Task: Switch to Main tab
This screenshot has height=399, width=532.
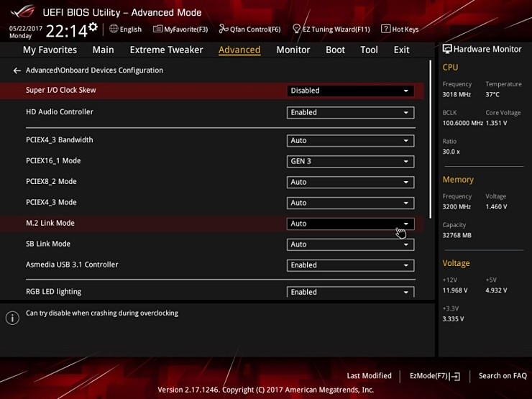Action: click(x=103, y=50)
